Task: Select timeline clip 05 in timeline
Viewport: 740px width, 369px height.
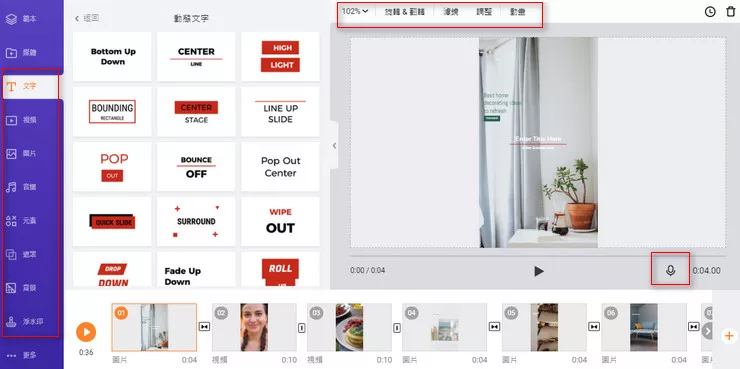Action: (x=544, y=327)
